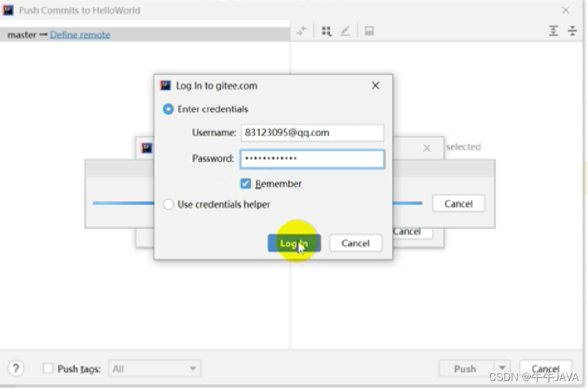The height and width of the screenshot is (388, 588).
Task: Close the Log In to gitee.com dialog
Action: [x=375, y=86]
